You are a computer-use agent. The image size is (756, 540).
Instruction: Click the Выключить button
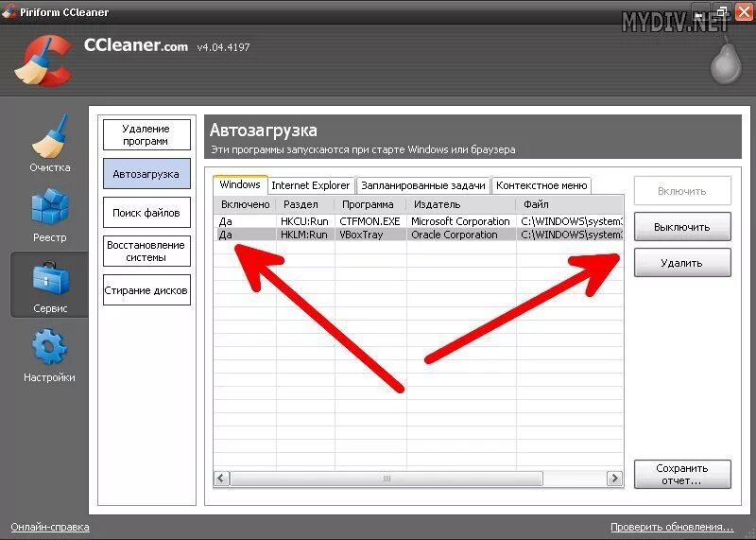point(682,227)
